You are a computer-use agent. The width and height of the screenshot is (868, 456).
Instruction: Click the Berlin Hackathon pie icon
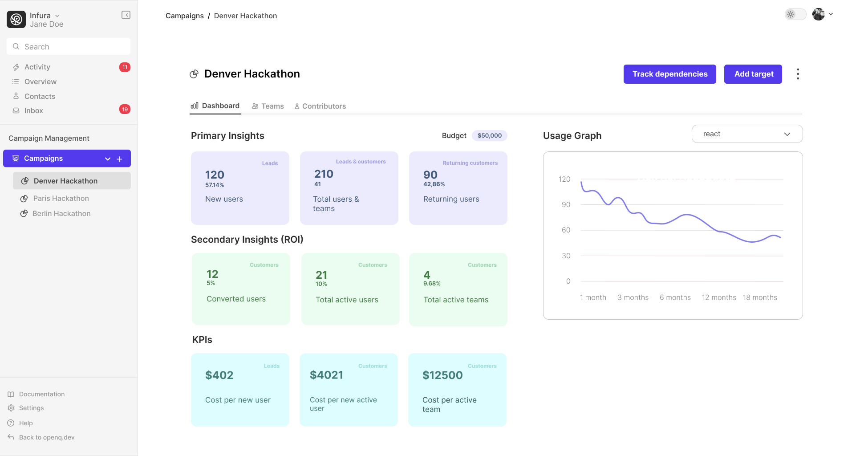(24, 214)
